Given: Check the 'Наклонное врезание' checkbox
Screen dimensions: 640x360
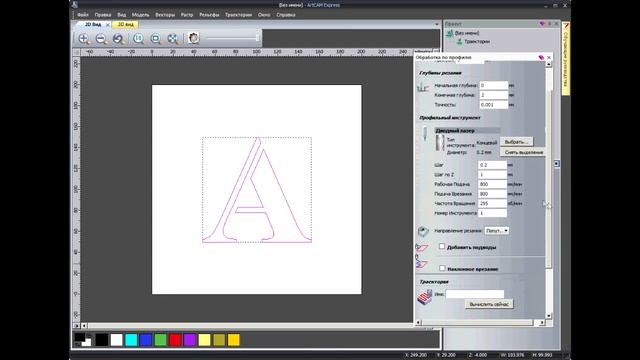Looking at the screenshot, I should click(442, 268).
